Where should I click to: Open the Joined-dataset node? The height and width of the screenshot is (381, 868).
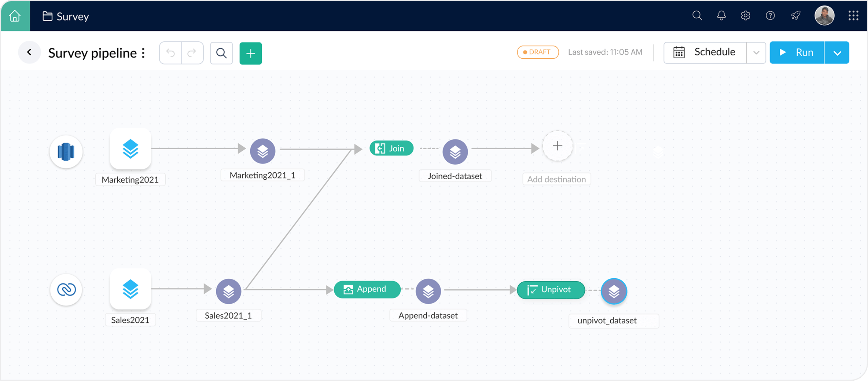pyautogui.click(x=455, y=151)
